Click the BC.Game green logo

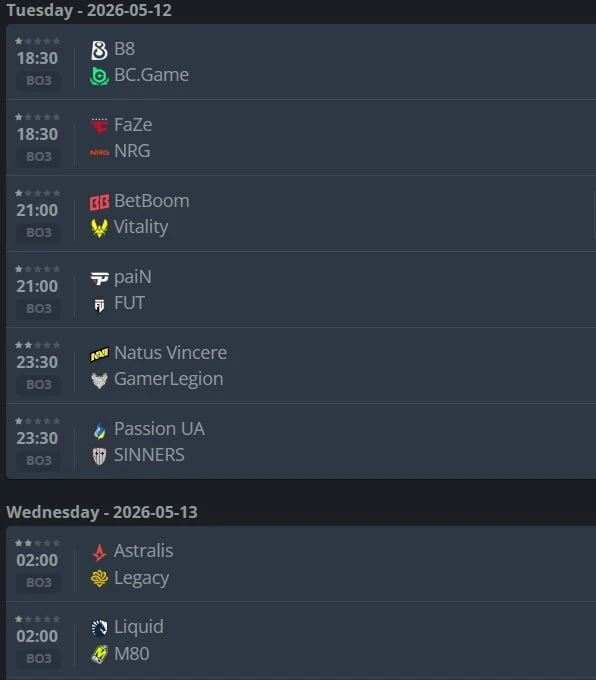coord(99,76)
